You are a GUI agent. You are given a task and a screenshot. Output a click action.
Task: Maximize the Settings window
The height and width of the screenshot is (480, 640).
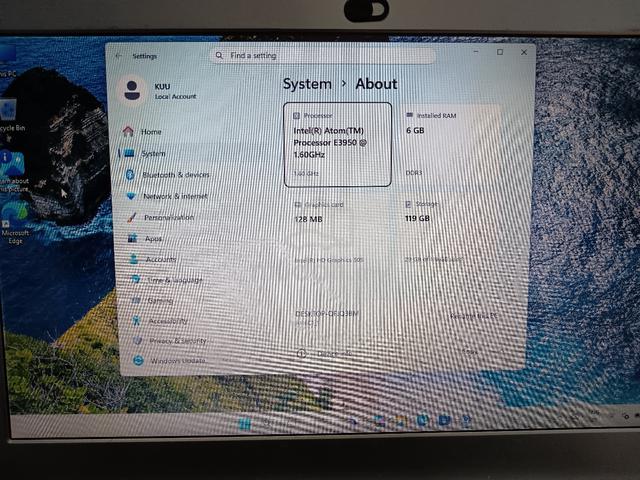[500, 52]
